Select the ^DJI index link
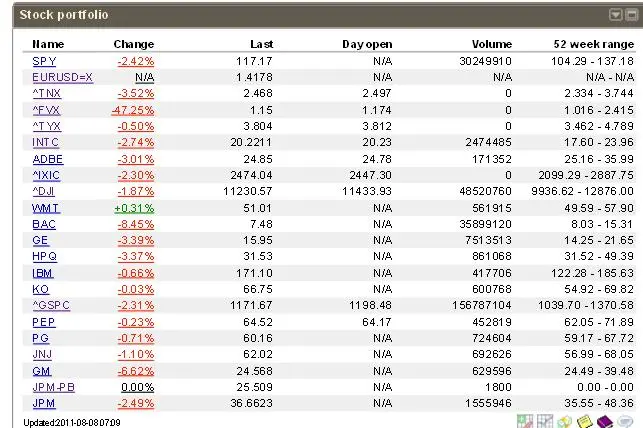Screen dimensions: 643x428 point(45,191)
